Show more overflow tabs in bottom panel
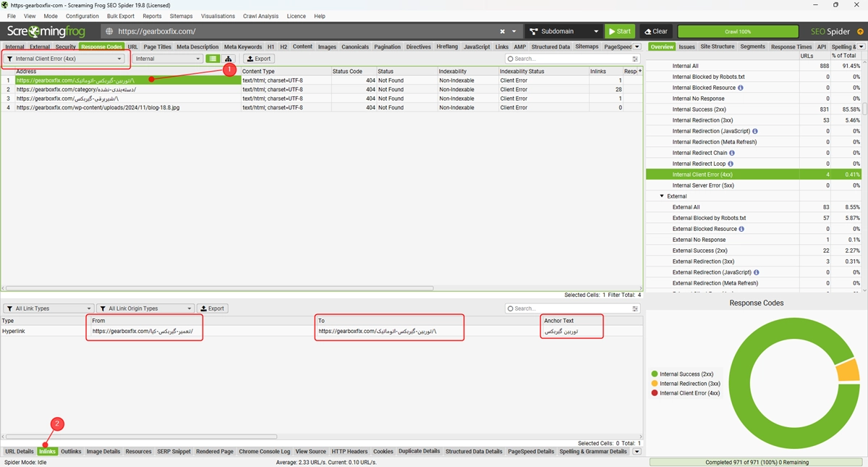This screenshot has width=868, height=467. (637, 452)
